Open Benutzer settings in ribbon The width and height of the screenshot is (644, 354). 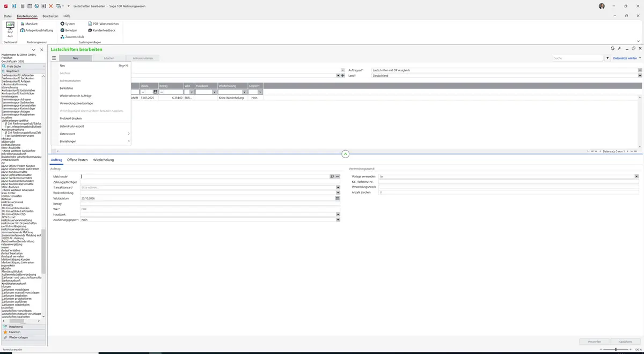click(69, 30)
